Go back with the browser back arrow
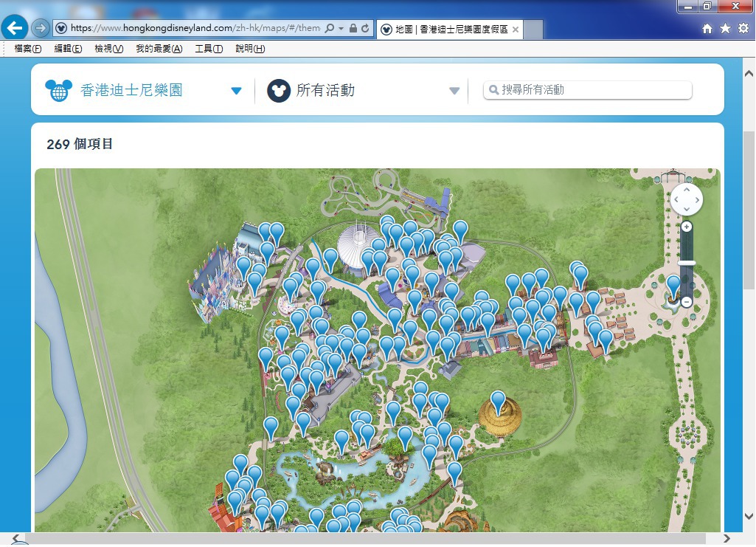This screenshot has height=547, width=756. (15, 28)
